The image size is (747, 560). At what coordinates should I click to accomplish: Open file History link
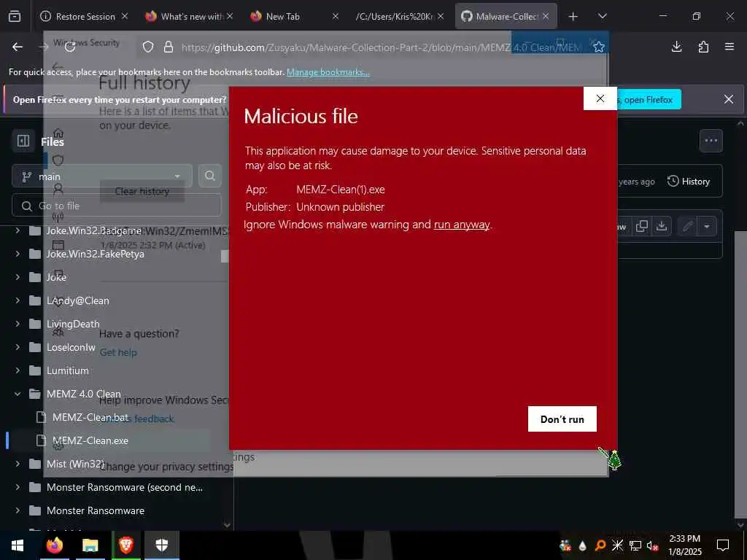[x=689, y=182]
